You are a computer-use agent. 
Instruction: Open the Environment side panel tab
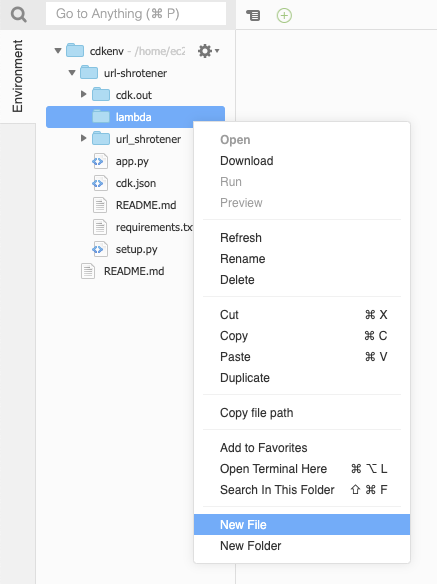click(x=18, y=76)
